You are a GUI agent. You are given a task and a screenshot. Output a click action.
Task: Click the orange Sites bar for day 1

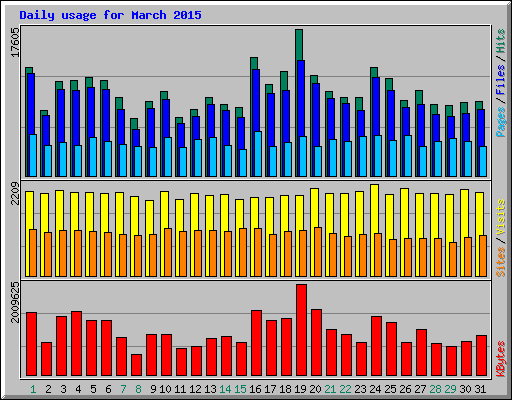click(x=33, y=253)
